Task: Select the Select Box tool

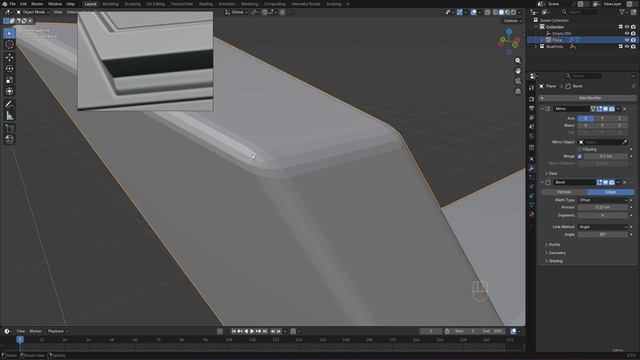Action: [x=9, y=33]
